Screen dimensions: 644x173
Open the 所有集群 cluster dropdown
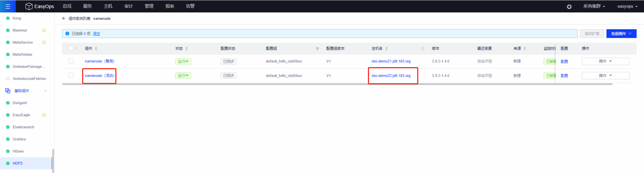coord(594,6)
